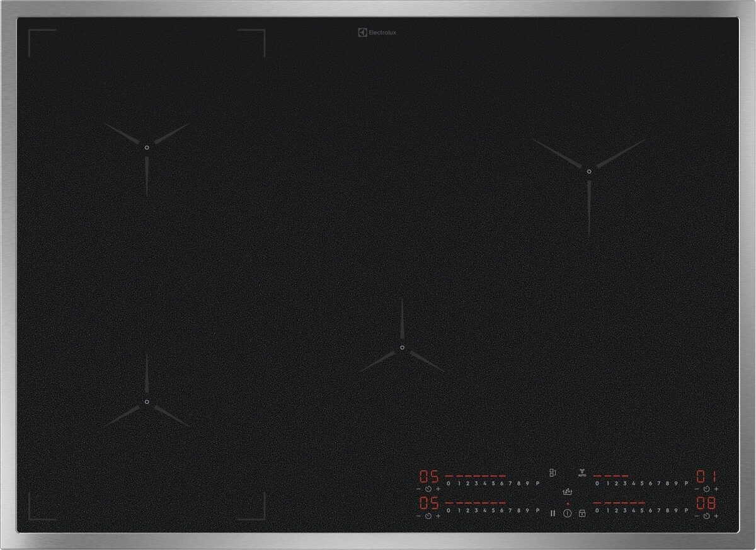Tap the top-right zone timer clock icon
Viewport: 756px width, 550px height.
[x=706, y=489]
